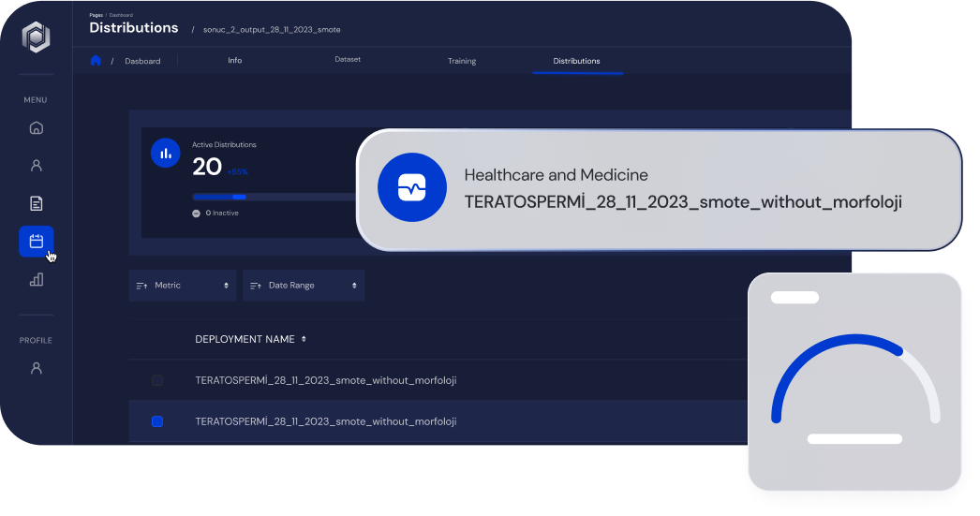Open the Home icon in sidebar menu
This screenshot has width=980, height=516.
37,128
